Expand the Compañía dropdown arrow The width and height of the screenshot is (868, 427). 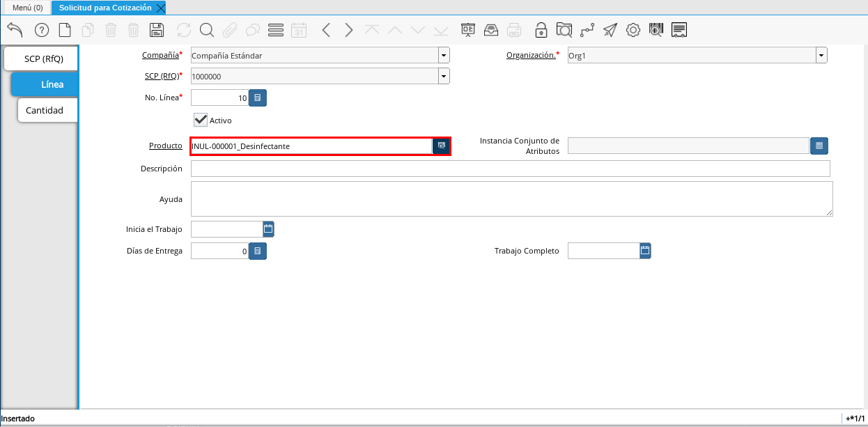[x=444, y=56]
